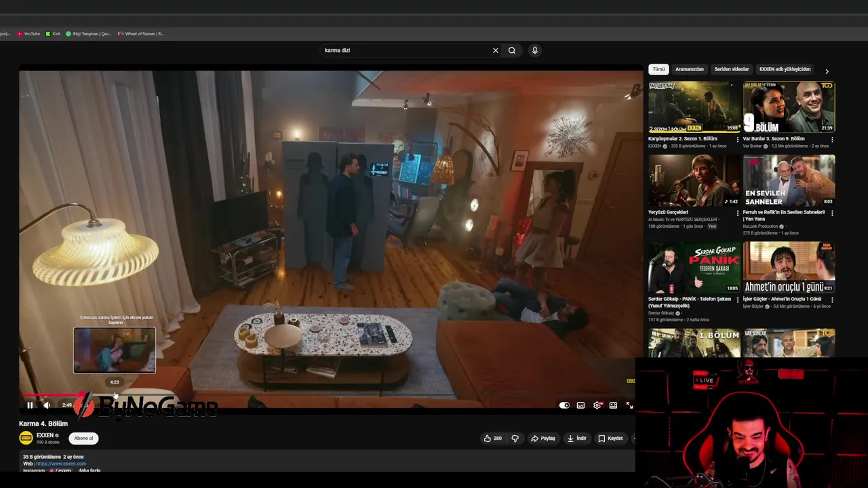Select EXXEN adlı yükleyiciden chip
The image size is (868, 488).
(x=785, y=69)
